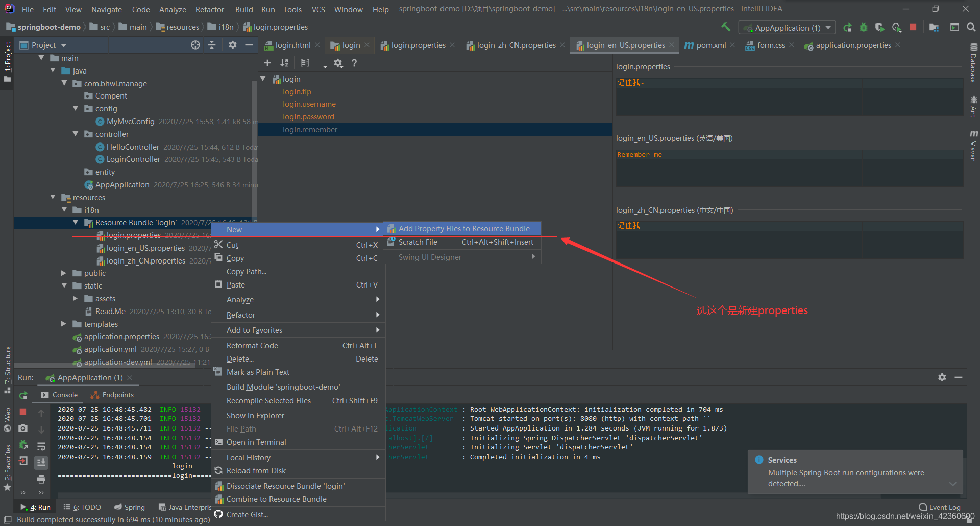Click the Build Project hammer icon
980x526 pixels.
[726, 27]
